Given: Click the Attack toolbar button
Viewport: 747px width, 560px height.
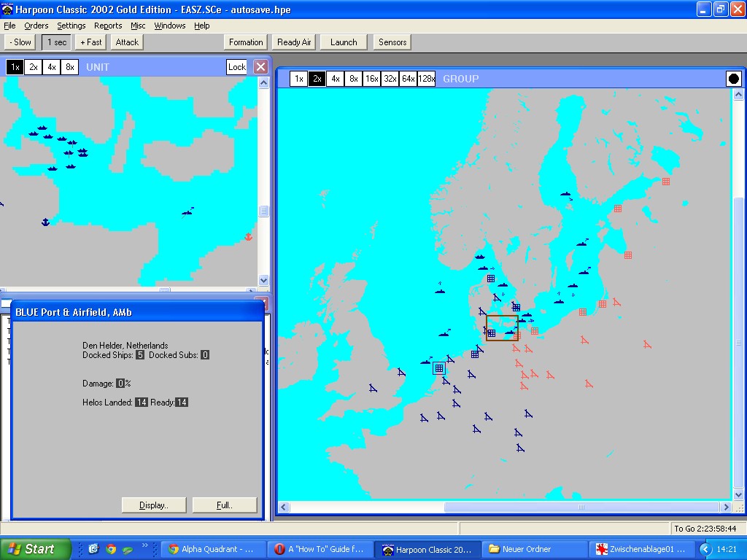Looking at the screenshot, I should [127, 42].
